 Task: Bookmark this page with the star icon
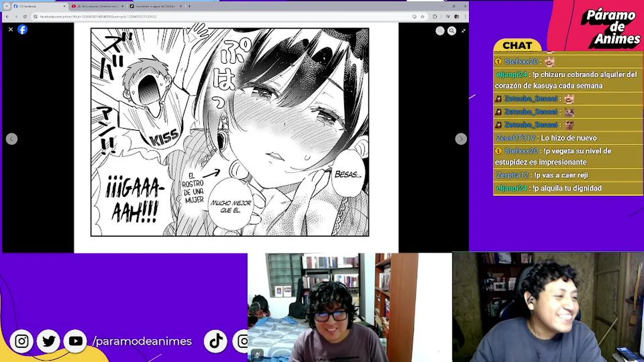point(422,17)
